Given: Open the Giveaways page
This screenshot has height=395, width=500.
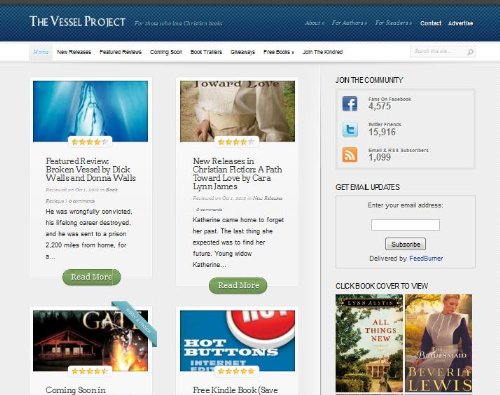Looking at the screenshot, I should point(243,52).
